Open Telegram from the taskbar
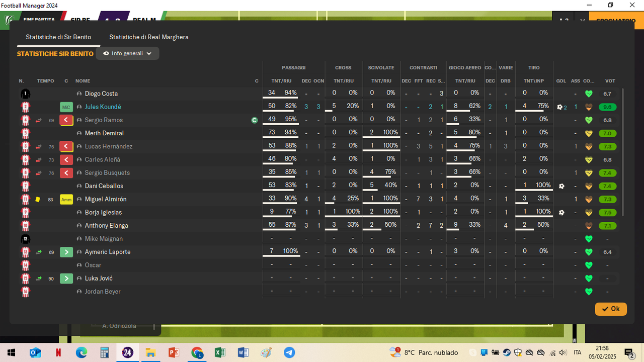The width and height of the screenshot is (644, 362). [289, 352]
